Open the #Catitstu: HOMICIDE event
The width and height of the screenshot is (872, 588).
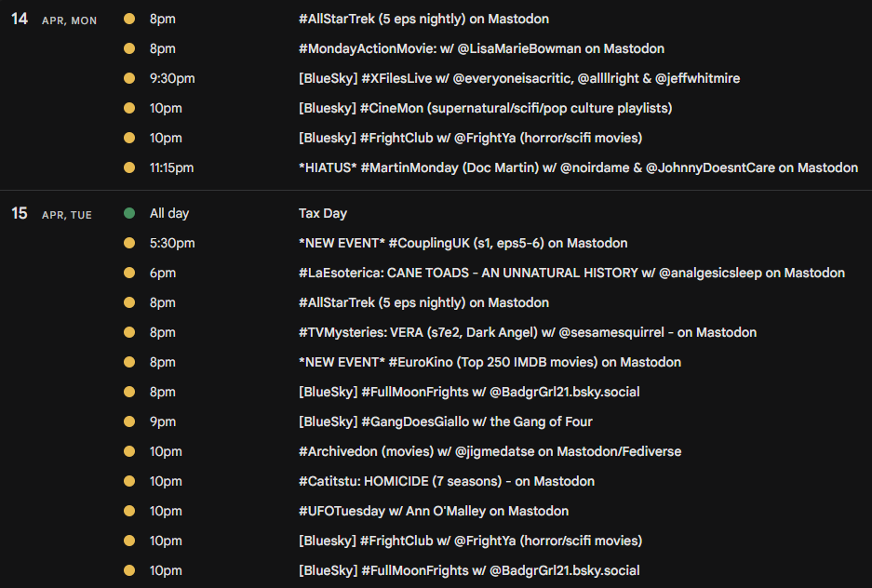pyautogui.click(x=446, y=481)
